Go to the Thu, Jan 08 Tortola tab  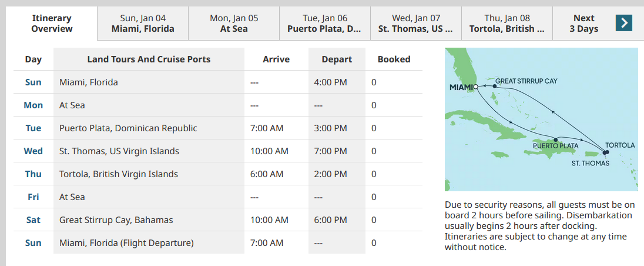[507, 24]
